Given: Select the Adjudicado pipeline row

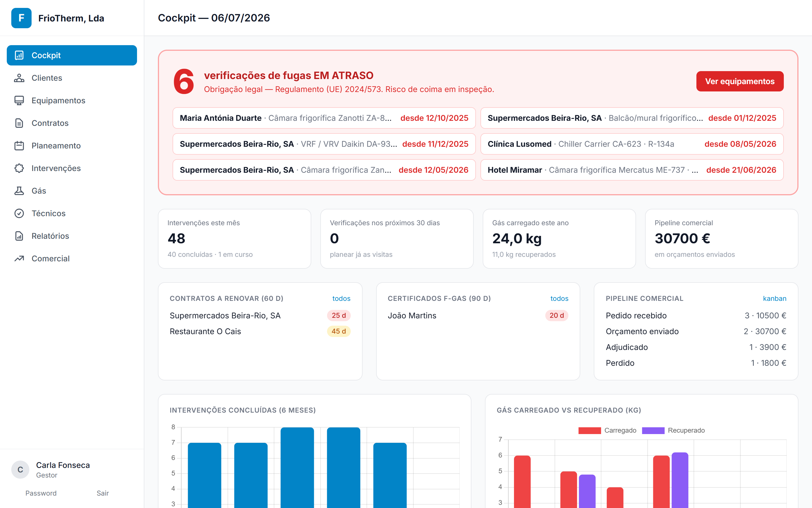Looking at the screenshot, I should pyautogui.click(x=696, y=347).
